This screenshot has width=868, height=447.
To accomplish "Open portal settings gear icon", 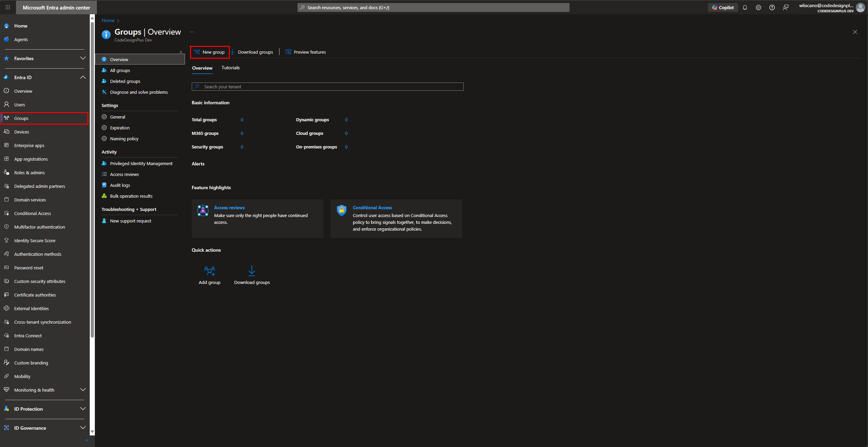I will click(x=759, y=7).
